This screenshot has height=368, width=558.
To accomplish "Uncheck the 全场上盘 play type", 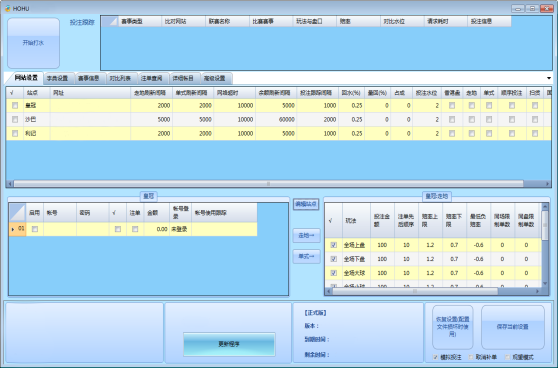I will point(334,245).
